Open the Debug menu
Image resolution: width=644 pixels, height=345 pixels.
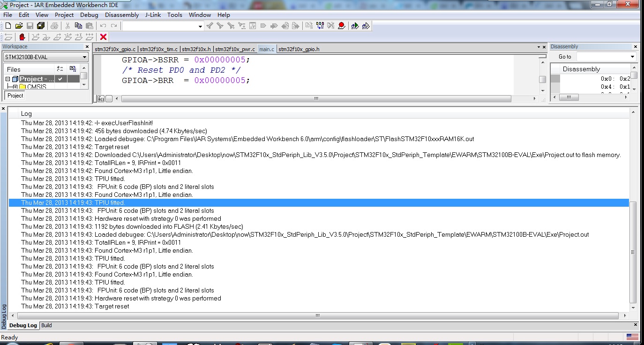point(89,15)
